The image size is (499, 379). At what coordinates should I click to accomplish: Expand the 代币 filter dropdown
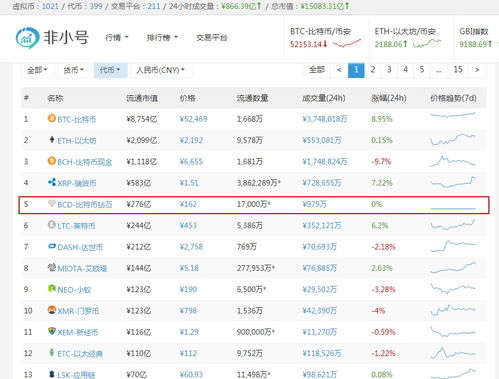[x=110, y=70]
